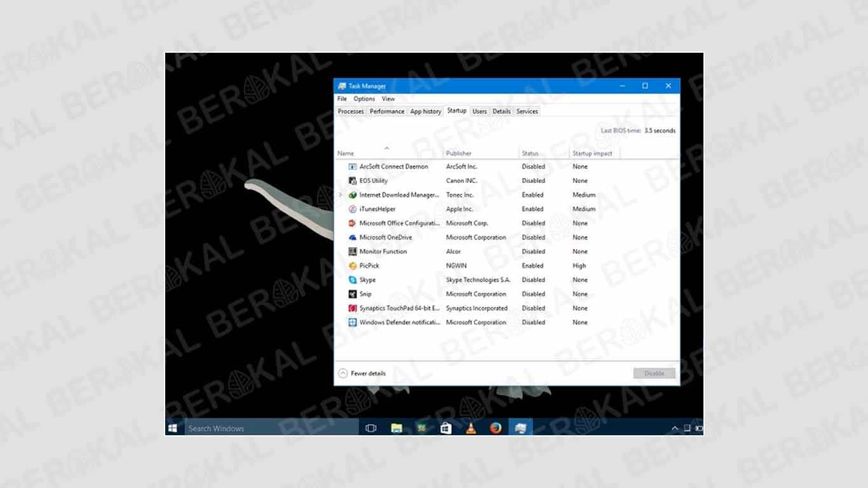Click the Windows Defender notification icon

353,322
